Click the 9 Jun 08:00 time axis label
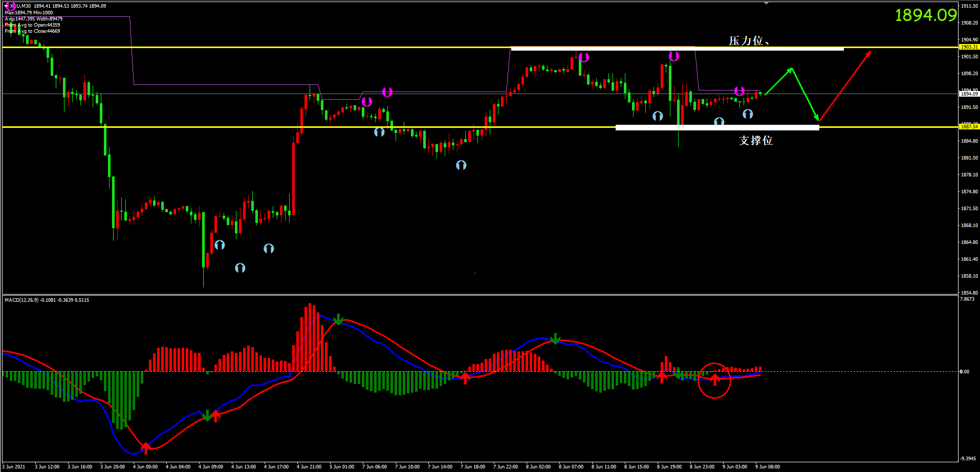 (768, 467)
